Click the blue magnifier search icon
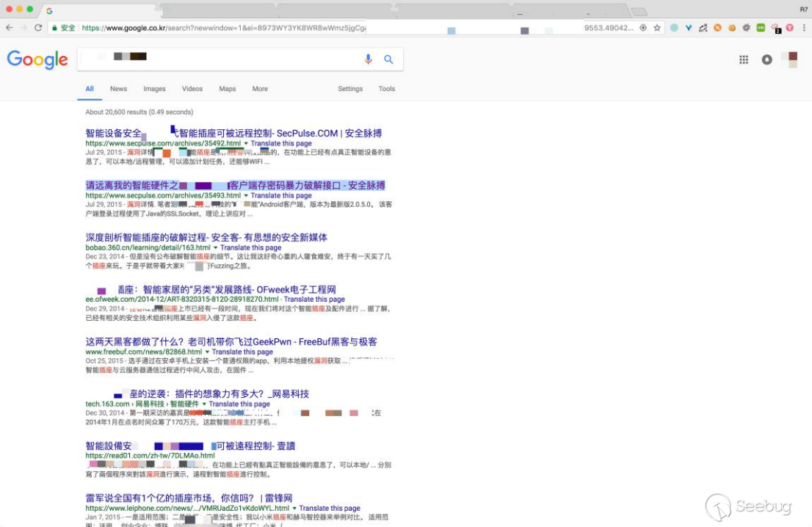Viewport: 812px width, 527px height. [x=388, y=59]
